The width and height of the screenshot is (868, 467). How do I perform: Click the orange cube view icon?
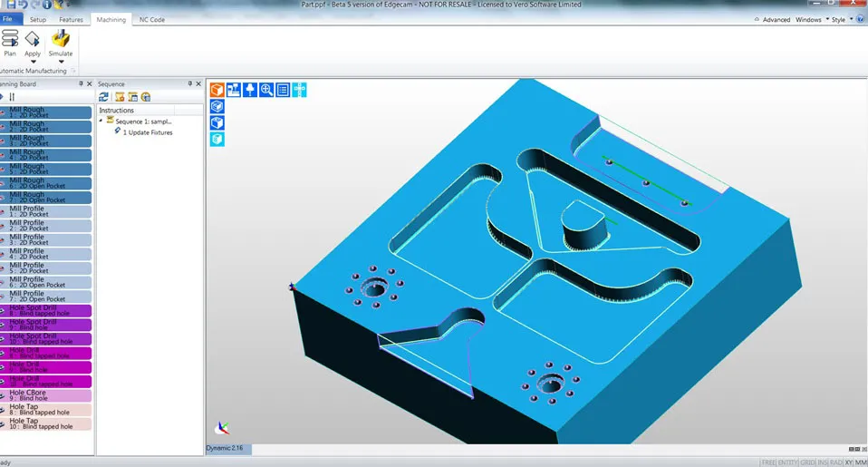(x=217, y=89)
